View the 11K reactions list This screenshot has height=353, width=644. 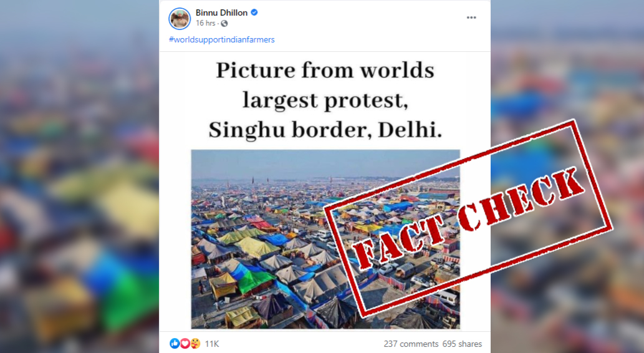212,344
